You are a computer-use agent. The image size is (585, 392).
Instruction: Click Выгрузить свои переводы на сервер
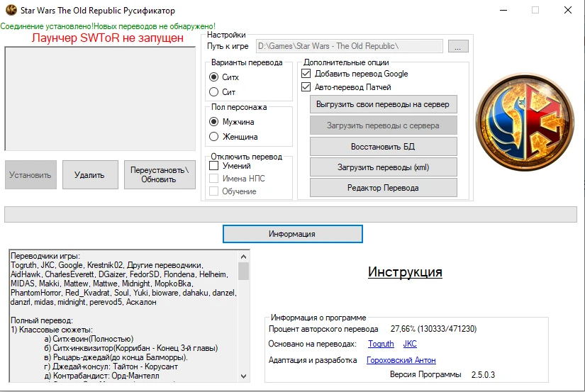[383, 104]
